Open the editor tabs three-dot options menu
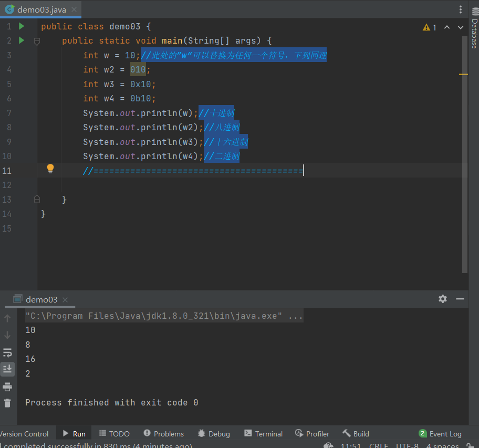The height and width of the screenshot is (448, 479). pos(461,9)
